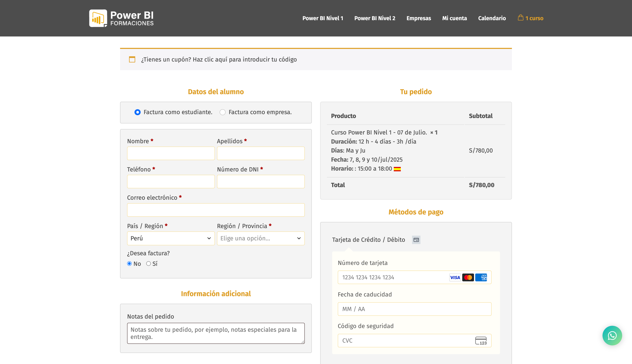
Task: Focus the Nombre input field
Action: pyautogui.click(x=171, y=153)
